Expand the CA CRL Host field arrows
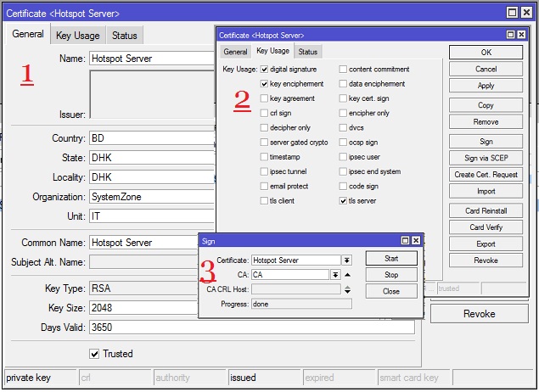 point(347,289)
